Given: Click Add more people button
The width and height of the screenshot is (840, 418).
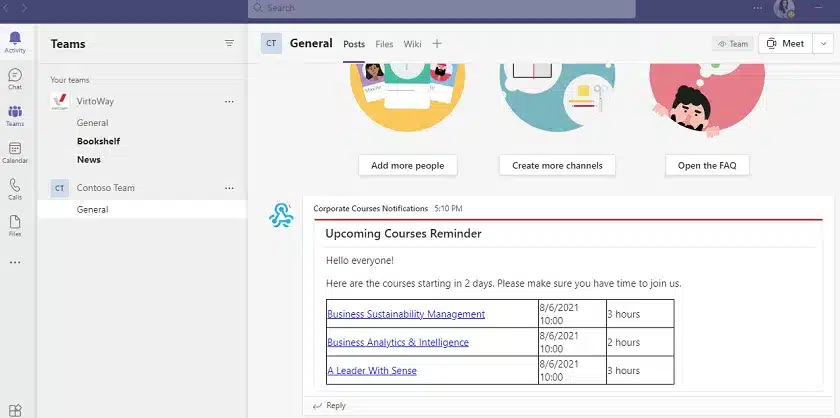Looking at the screenshot, I should 408,166.
